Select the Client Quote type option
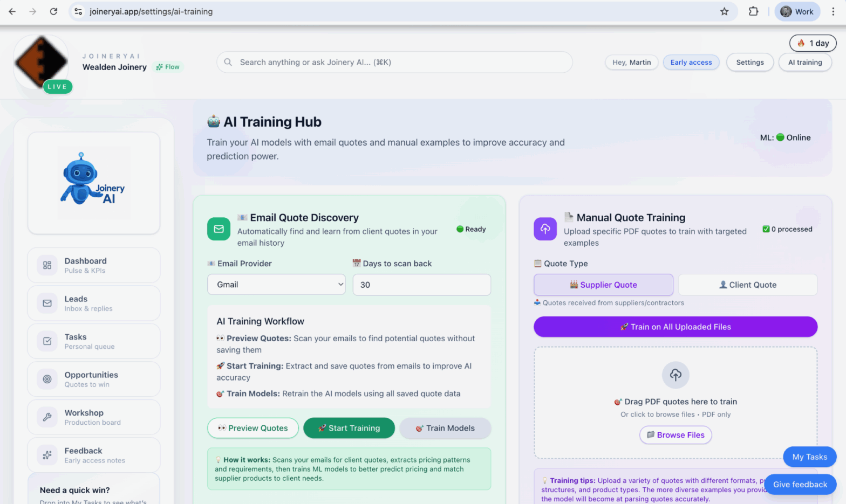The width and height of the screenshot is (846, 504). pyautogui.click(x=747, y=285)
